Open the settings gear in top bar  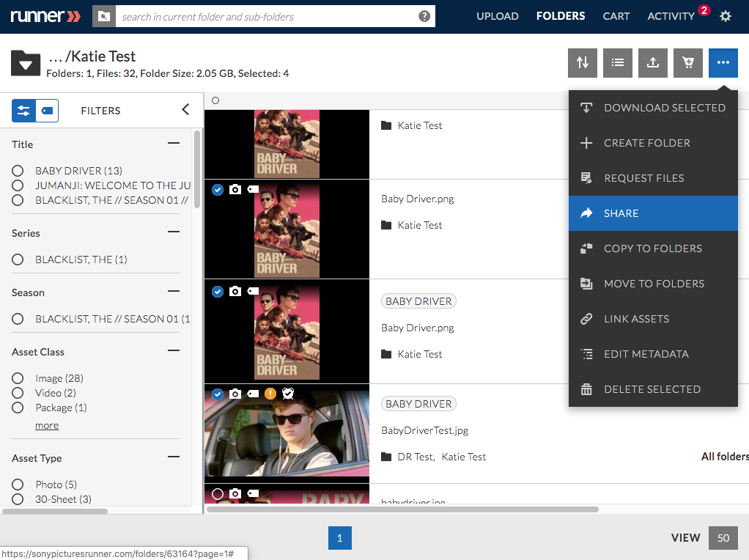[725, 16]
